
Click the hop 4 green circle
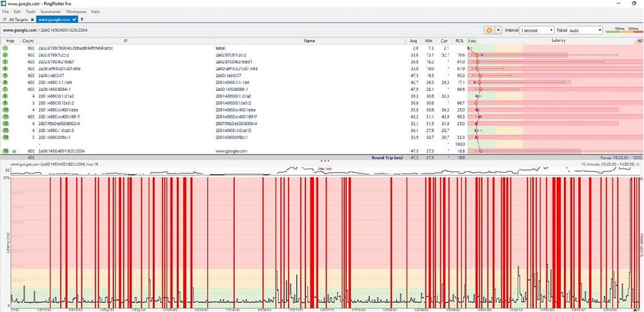tap(5, 68)
